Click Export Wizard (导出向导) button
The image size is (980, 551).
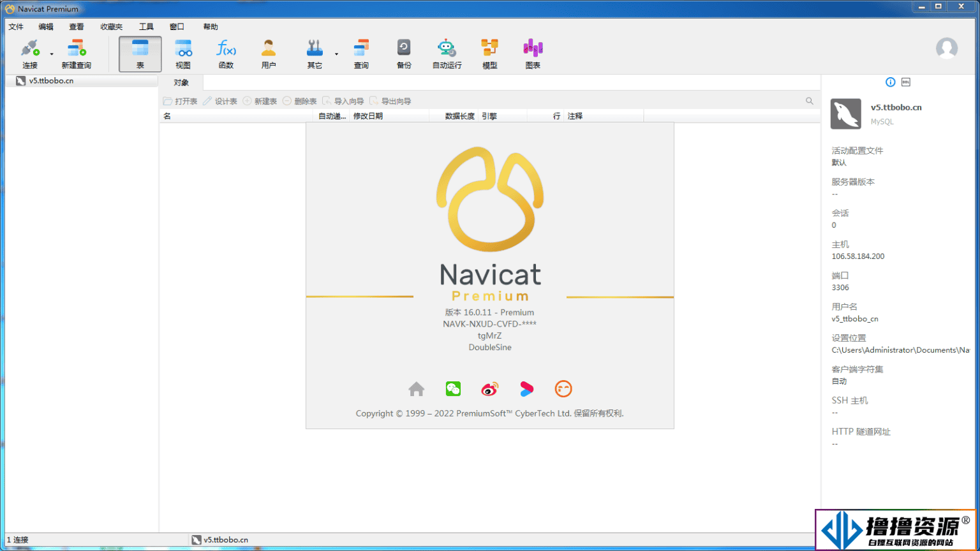(390, 101)
